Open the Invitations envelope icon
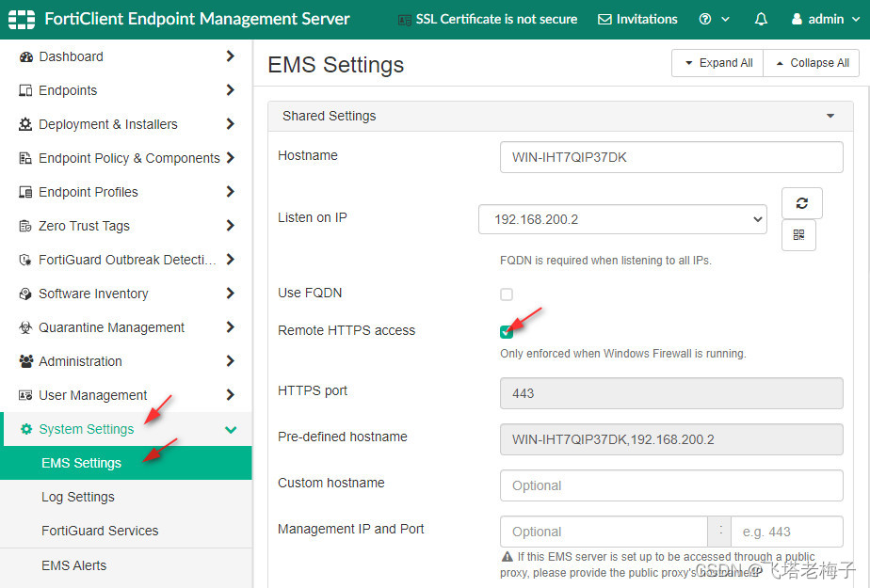This screenshot has height=588, width=870. tap(604, 20)
